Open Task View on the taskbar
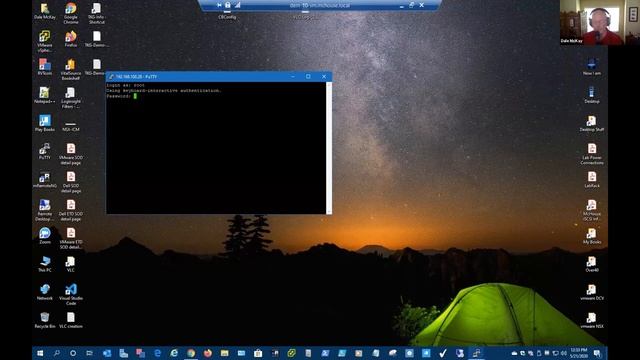This screenshot has height=360, width=640. 89,353
